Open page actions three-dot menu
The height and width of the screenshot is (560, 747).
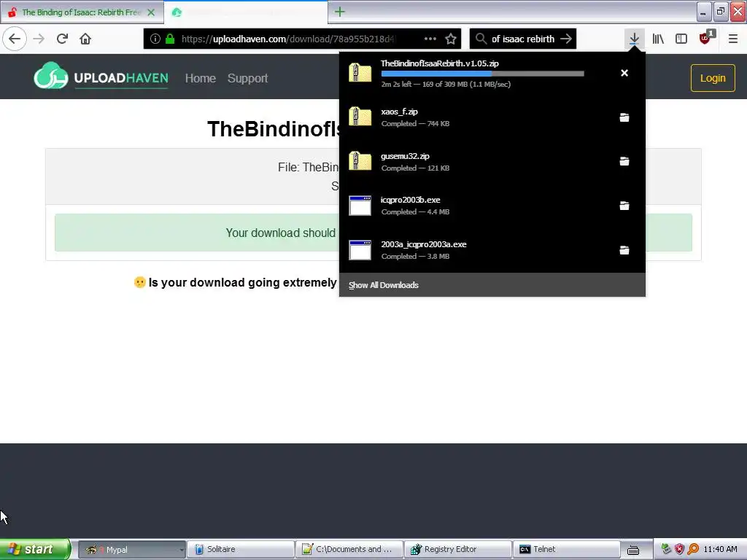[x=430, y=39]
